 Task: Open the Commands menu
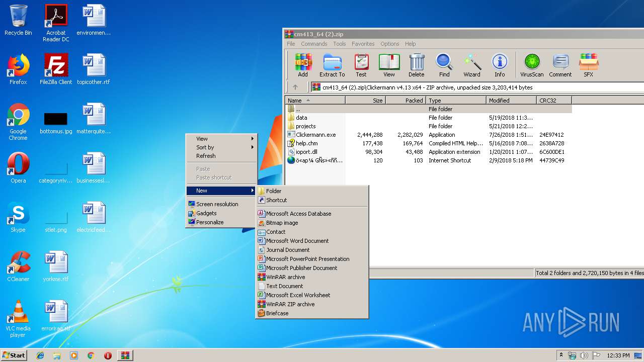coord(314,44)
